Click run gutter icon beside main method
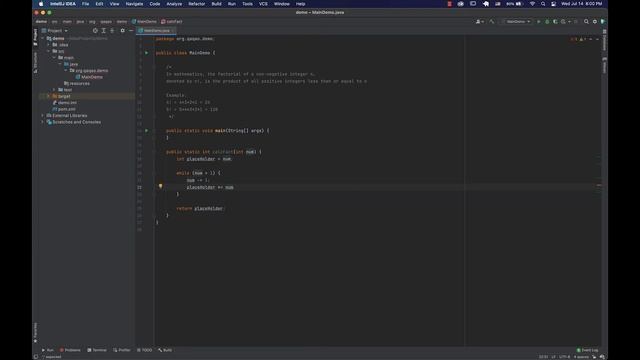The height and width of the screenshot is (360, 640). click(147, 131)
